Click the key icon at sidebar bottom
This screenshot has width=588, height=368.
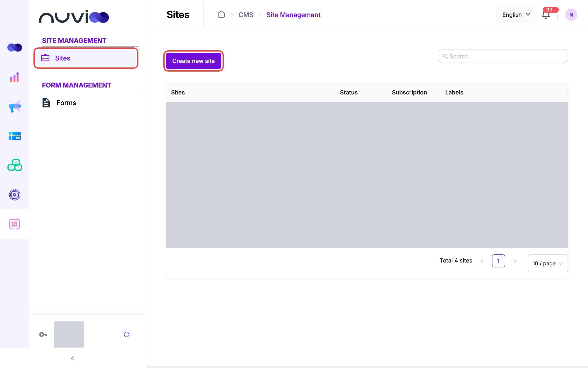pyautogui.click(x=43, y=334)
